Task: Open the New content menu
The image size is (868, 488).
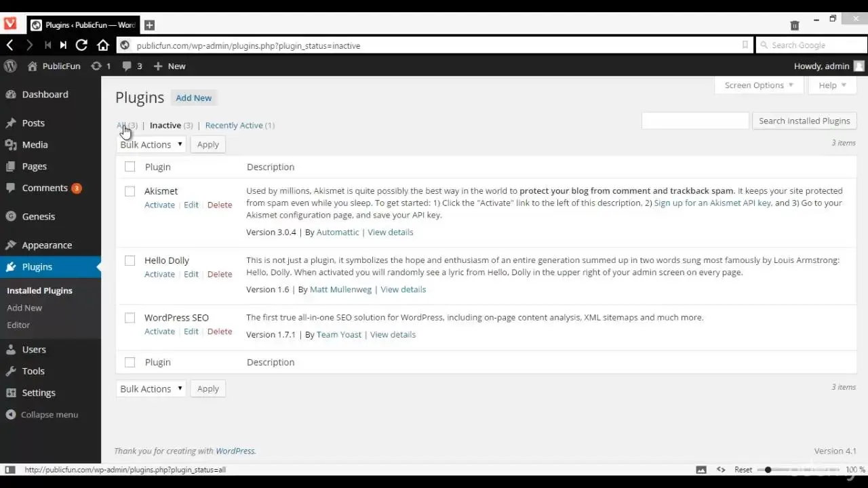Action: [x=170, y=66]
